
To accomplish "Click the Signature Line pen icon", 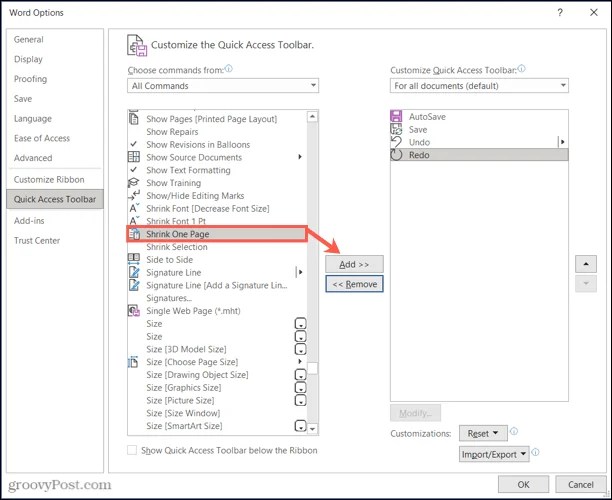I will click(134, 272).
